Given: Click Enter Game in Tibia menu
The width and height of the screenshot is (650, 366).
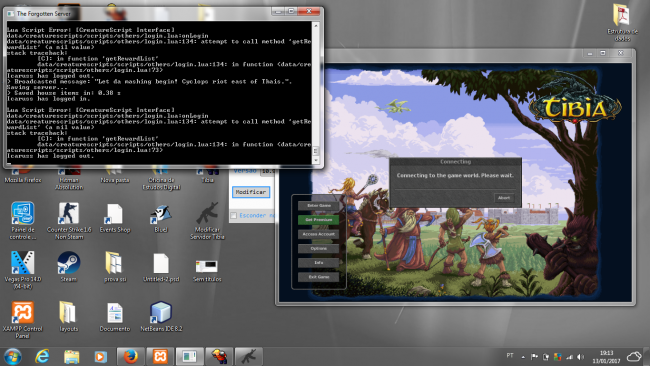Looking at the screenshot, I should (318, 206).
